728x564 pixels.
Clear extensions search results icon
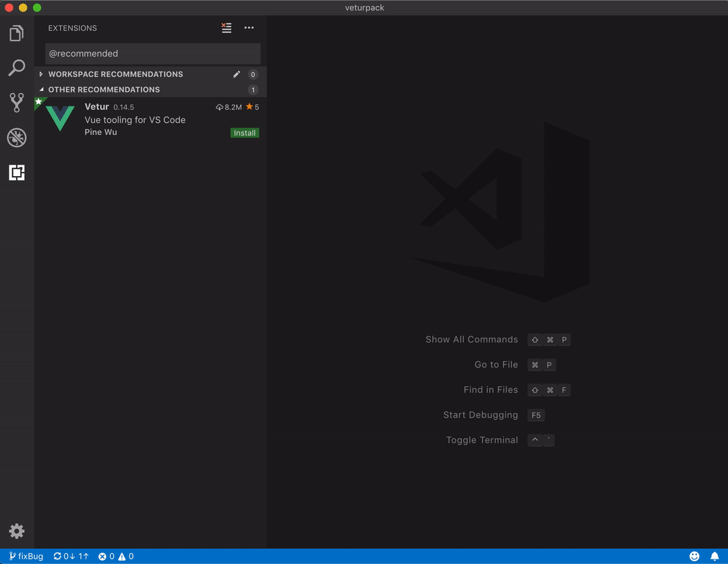tap(226, 28)
